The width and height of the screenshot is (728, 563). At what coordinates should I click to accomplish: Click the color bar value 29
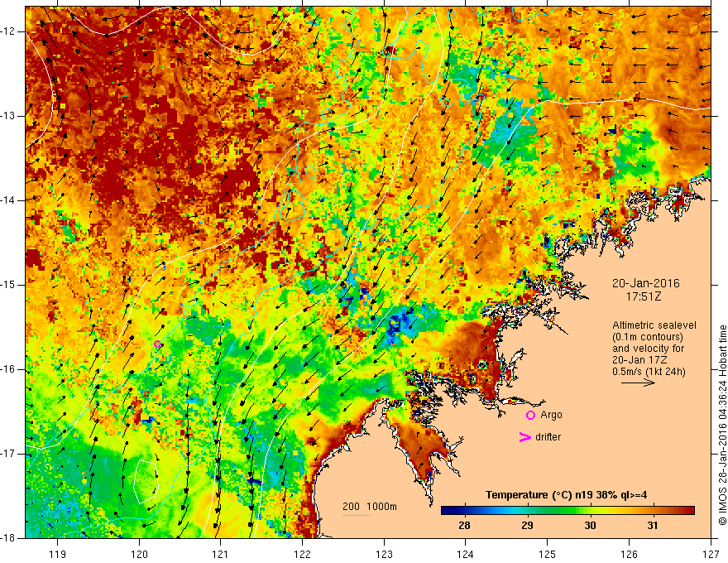pyautogui.click(x=527, y=526)
